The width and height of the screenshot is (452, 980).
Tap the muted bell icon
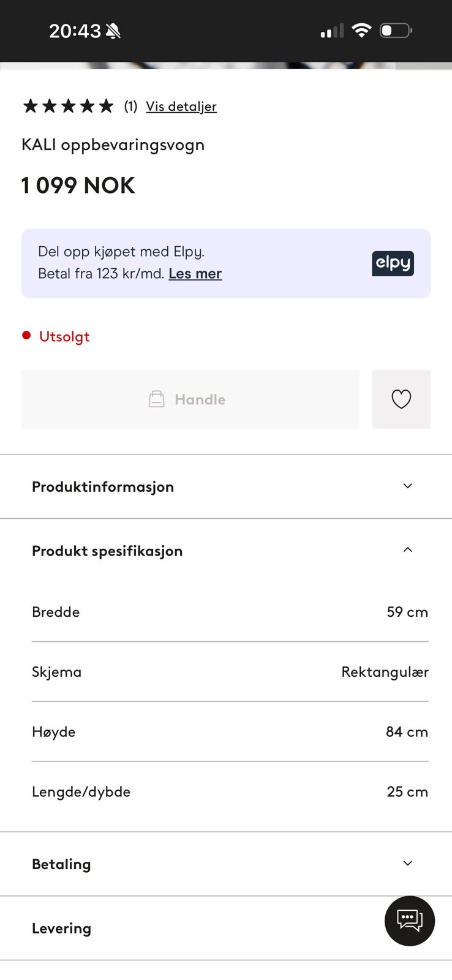pos(113,31)
